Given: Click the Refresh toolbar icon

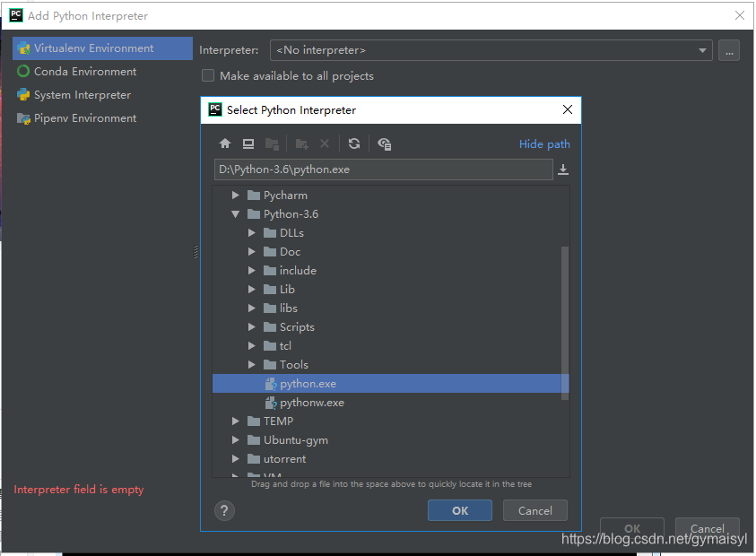Looking at the screenshot, I should [354, 143].
